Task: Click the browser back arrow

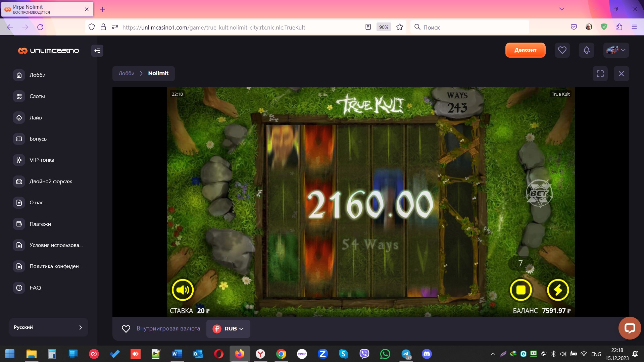Action: pyautogui.click(x=10, y=27)
